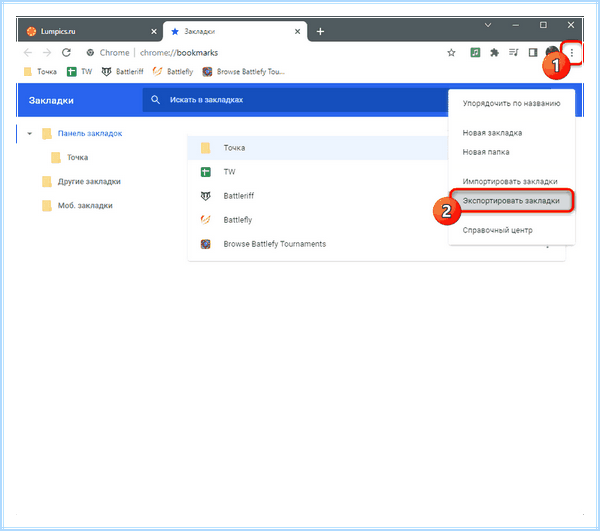Minimize the Chrome window
600x531 pixels.
click(515, 25)
